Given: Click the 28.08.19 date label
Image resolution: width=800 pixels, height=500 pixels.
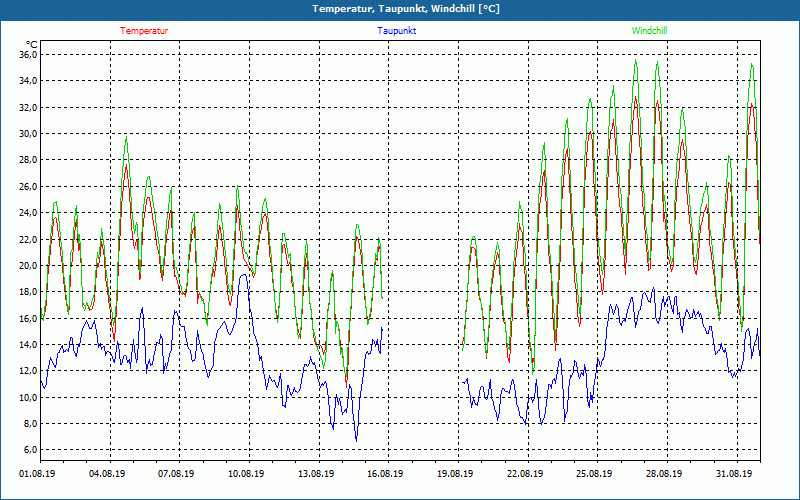Looking at the screenshot, I should (x=664, y=474).
